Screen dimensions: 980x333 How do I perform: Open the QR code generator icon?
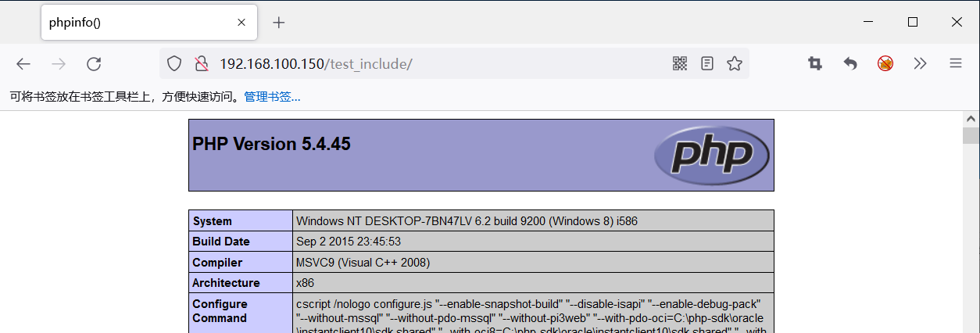pos(680,64)
